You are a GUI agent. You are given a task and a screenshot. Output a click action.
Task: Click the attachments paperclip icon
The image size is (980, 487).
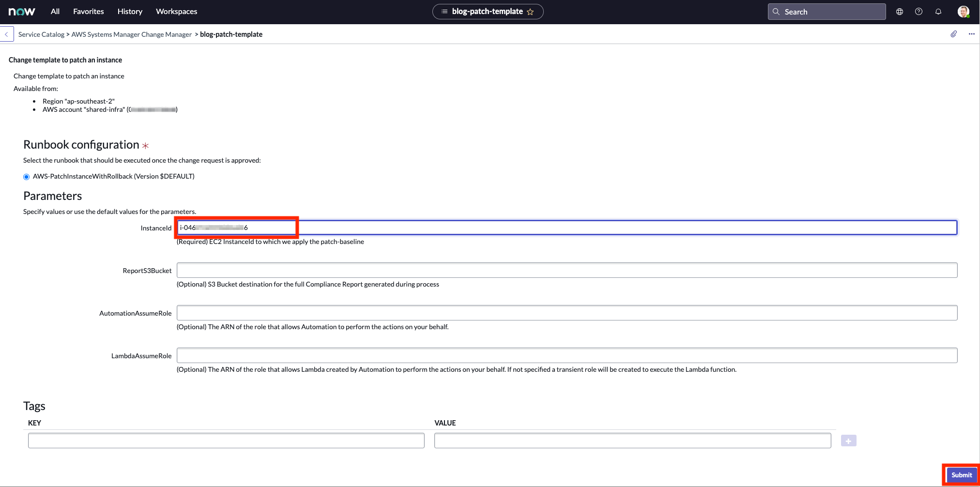954,34
